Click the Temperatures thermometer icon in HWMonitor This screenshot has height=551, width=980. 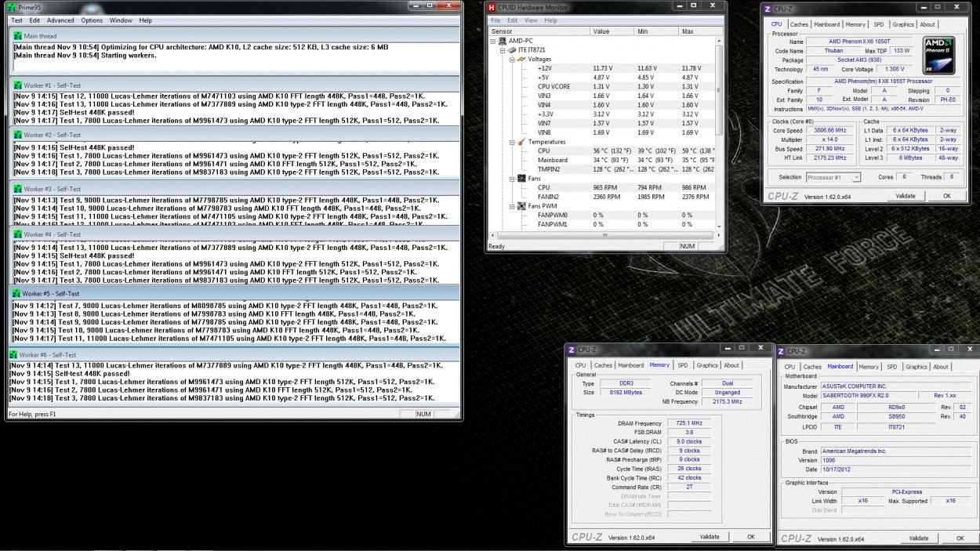[x=522, y=142]
